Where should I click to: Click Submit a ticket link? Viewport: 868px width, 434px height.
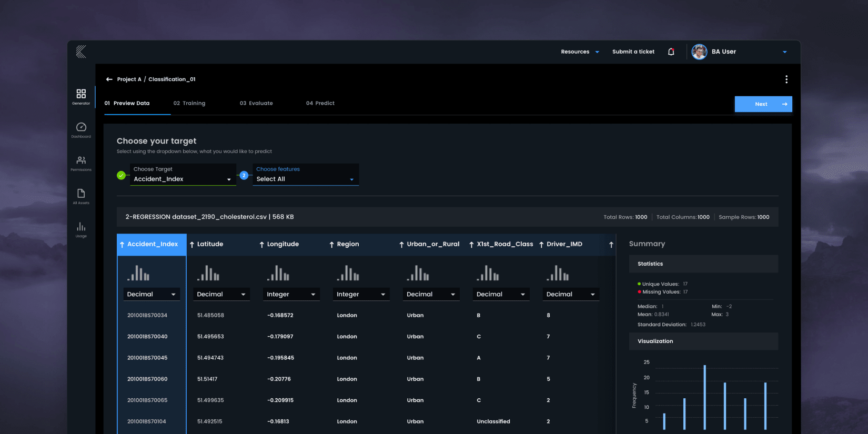tap(633, 52)
